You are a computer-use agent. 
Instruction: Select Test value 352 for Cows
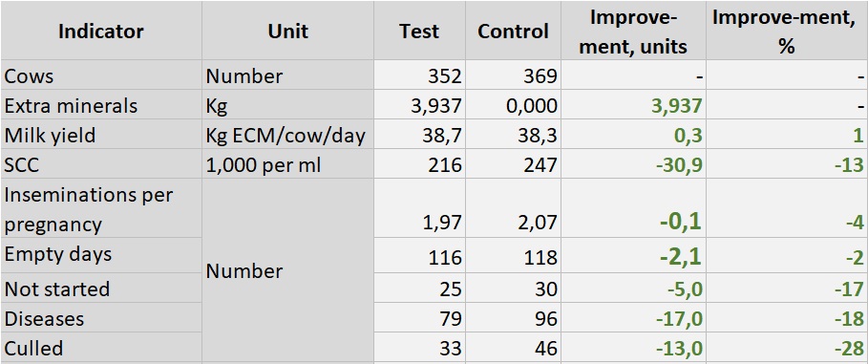tap(419, 75)
